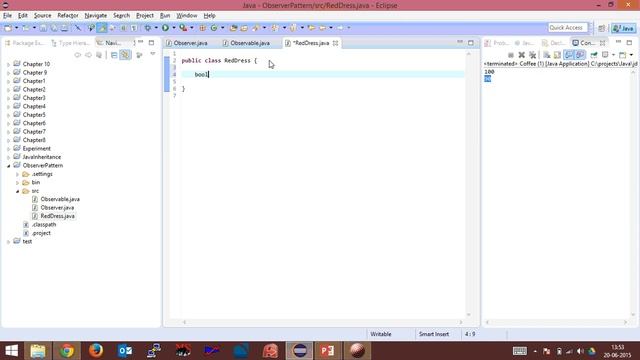Close the RedDress.java editor tab

[335, 43]
